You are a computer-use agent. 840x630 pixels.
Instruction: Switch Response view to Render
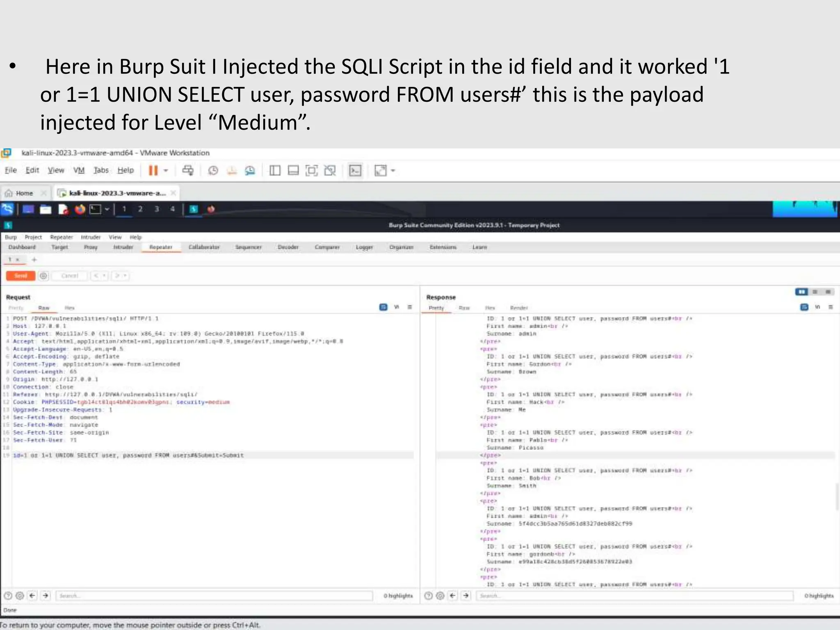point(519,308)
